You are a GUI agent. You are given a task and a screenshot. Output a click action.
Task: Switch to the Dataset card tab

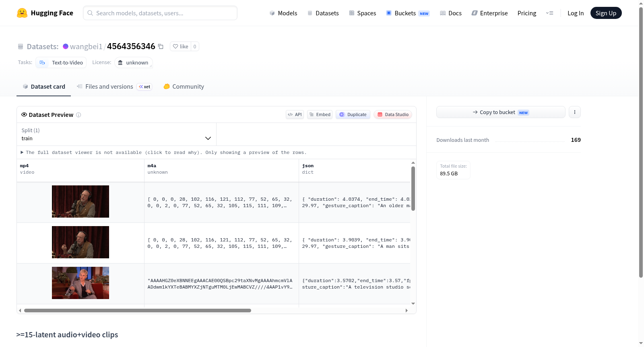(43, 86)
